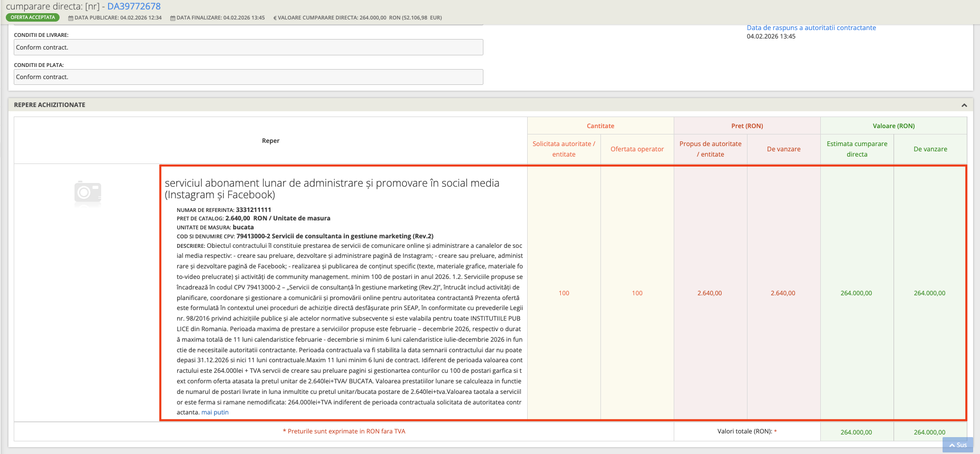Click the Estimata cumparare directa column header
The width and height of the screenshot is (980, 454).
pyautogui.click(x=857, y=149)
